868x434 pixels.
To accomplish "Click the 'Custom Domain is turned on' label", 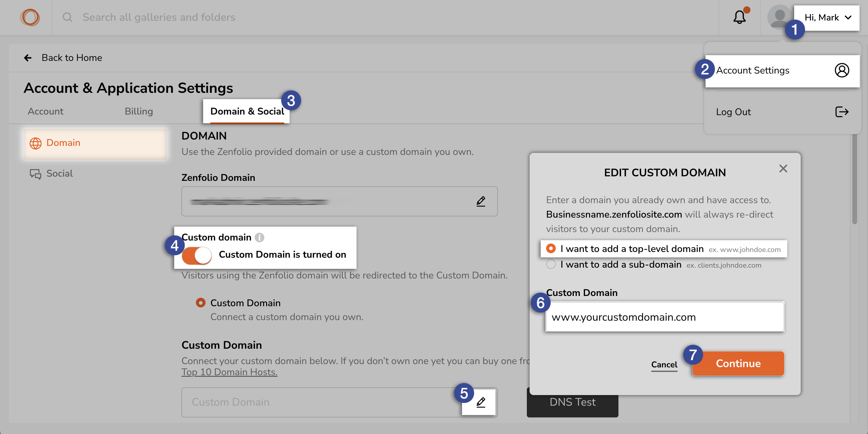I will click(x=282, y=255).
